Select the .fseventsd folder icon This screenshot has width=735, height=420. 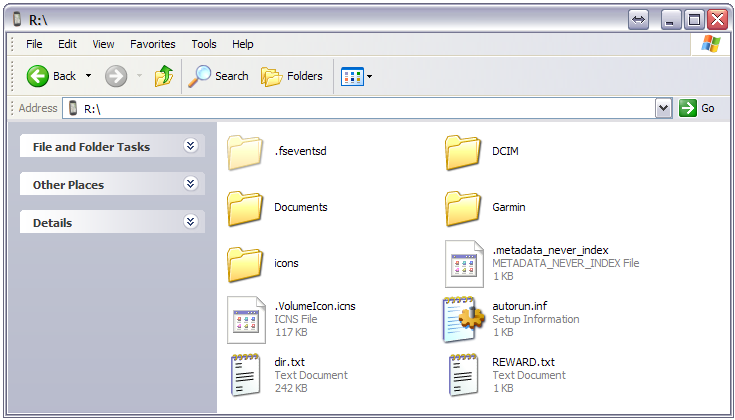click(x=245, y=152)
